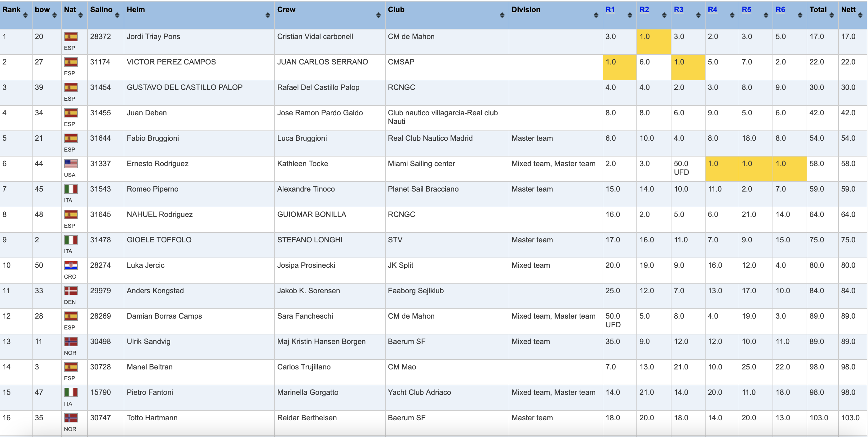This screenshot has height=437, width=868.
Task: Click the yellow R4 cell of Ernesto Rodriguez
Action: click(x=722, y=169)
